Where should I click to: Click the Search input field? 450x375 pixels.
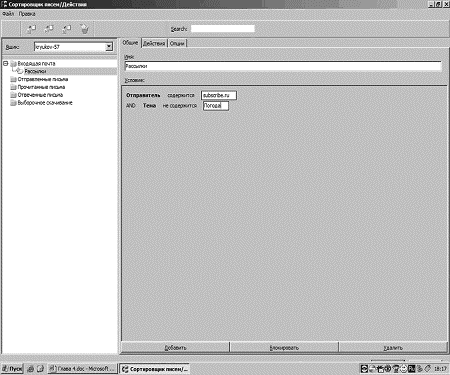coord(223,29)
